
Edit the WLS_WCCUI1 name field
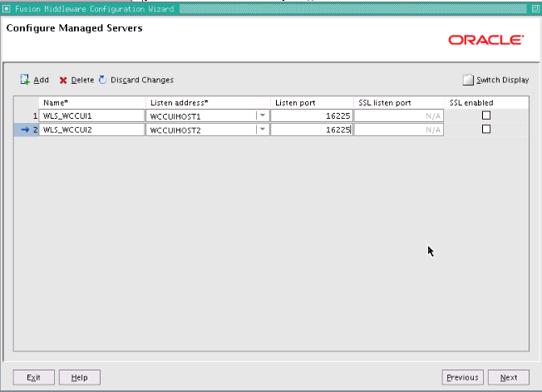(91, 115)
